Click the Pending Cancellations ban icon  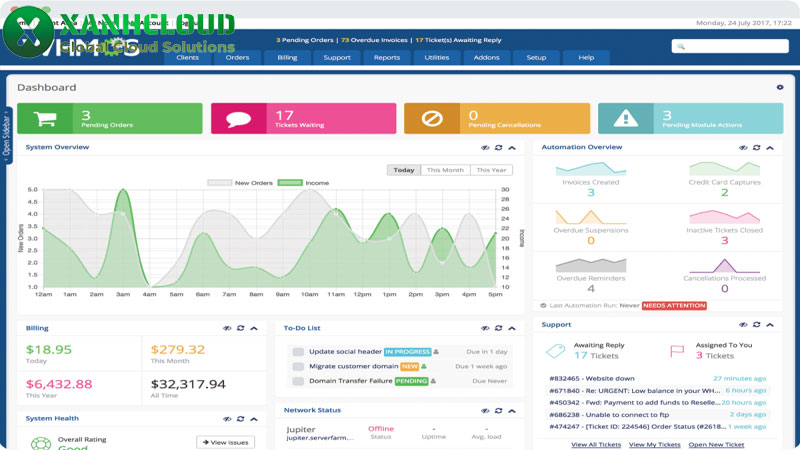[432, 118]
